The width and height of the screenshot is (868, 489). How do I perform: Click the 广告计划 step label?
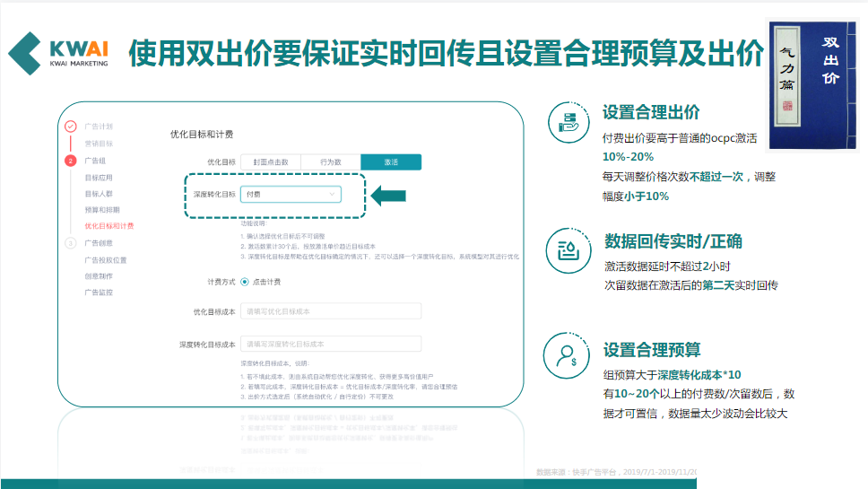pyautogui.click(x=99, y=127)
